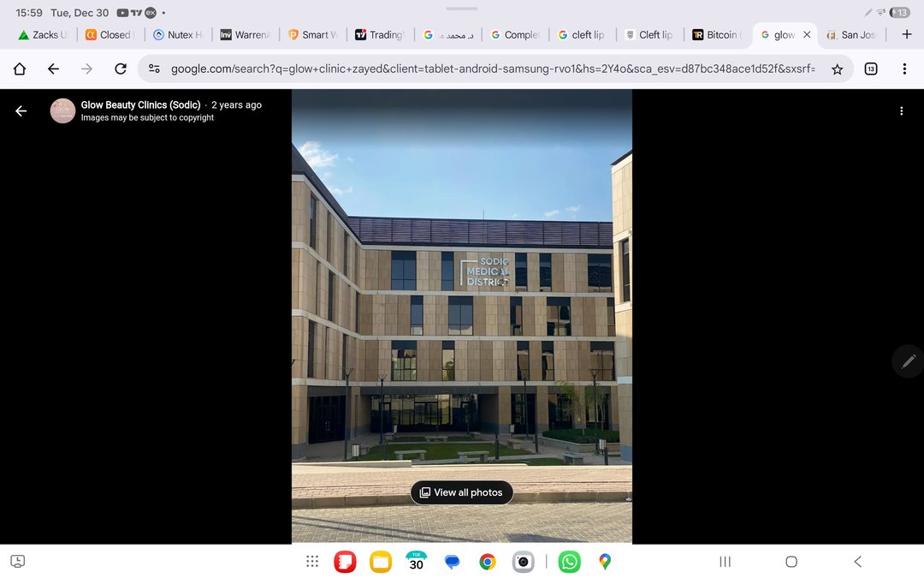
Task: Open site information icon in address bar
Action: [x=154, y=69]
